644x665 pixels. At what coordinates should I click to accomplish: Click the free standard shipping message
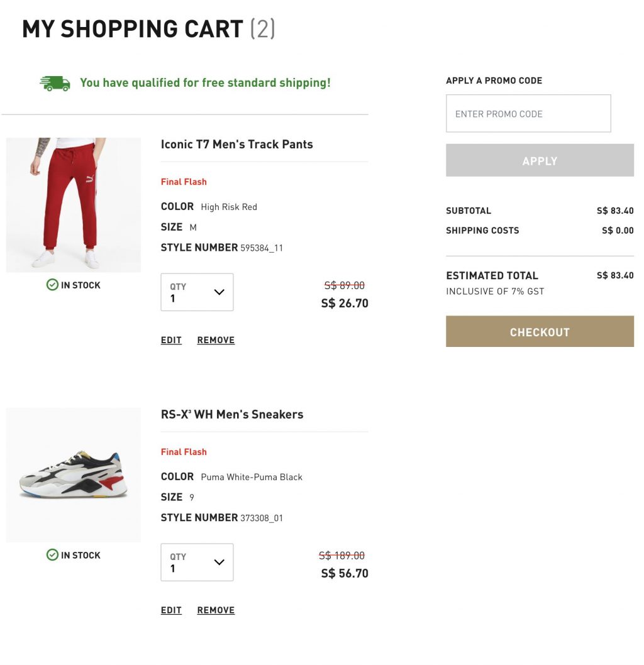(205, 83)
